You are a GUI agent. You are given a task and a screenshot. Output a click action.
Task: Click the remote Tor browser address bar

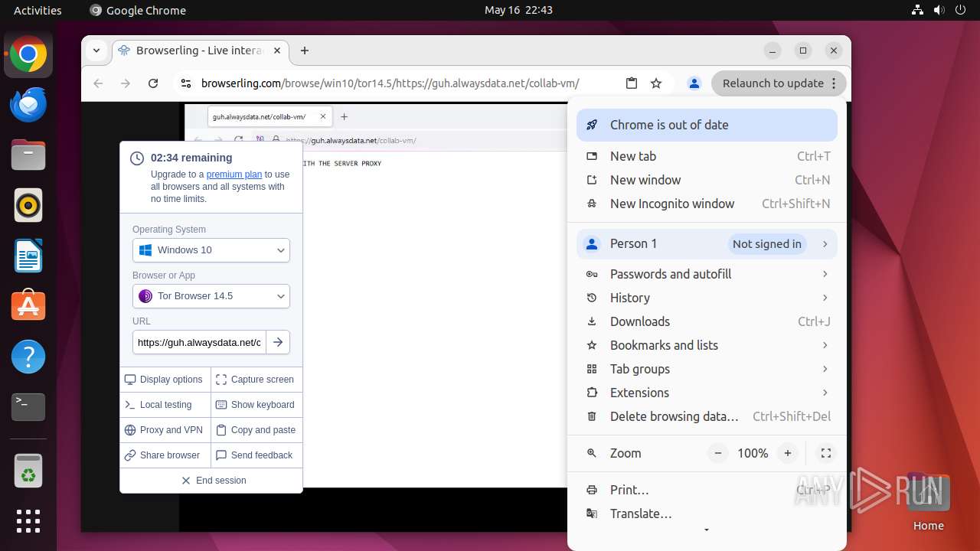click(410, 140)
